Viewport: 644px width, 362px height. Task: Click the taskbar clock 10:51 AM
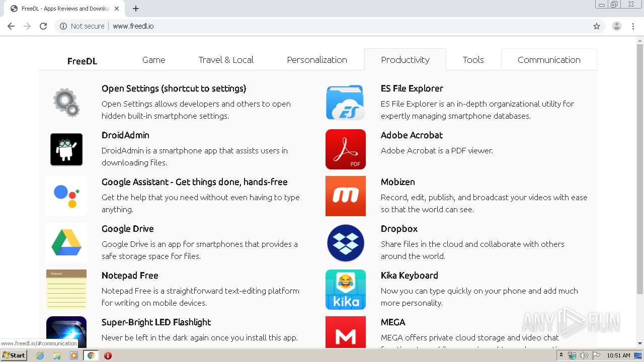tap(618, 355)
